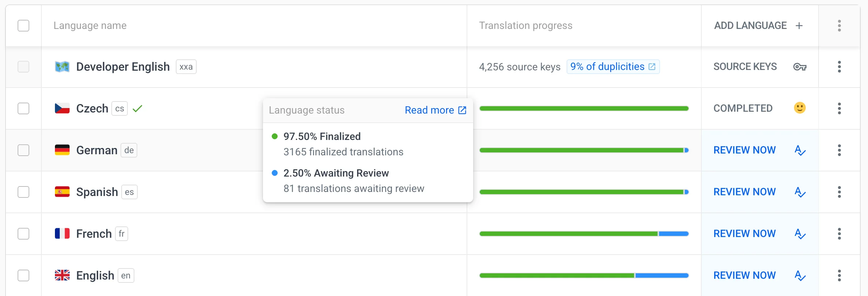Click the 9% of duplicities link
The image size is (868, 296).
613,67
